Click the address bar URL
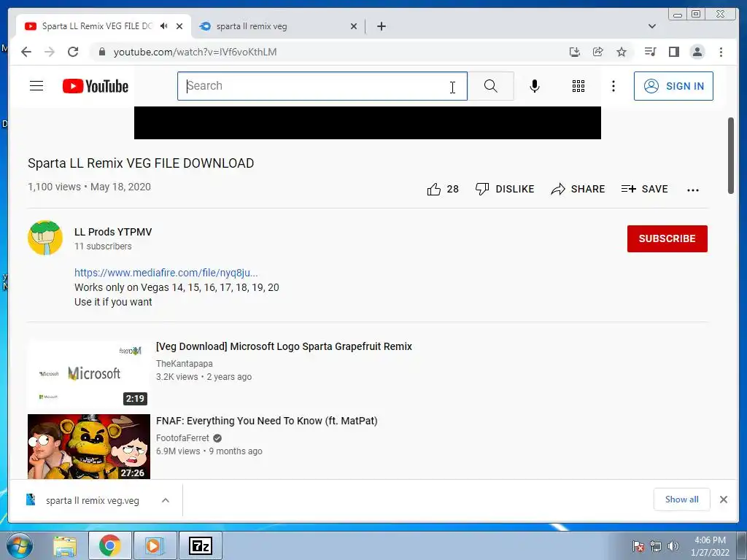The width and height of the screenshot is (747, 560). pyautogui.click(x=195, y=52)
